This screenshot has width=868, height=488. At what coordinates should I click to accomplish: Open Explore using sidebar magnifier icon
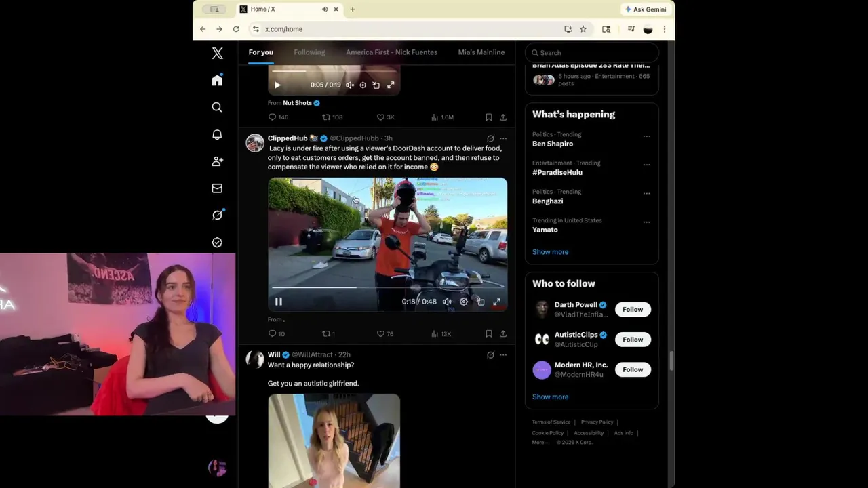[217, 107]
